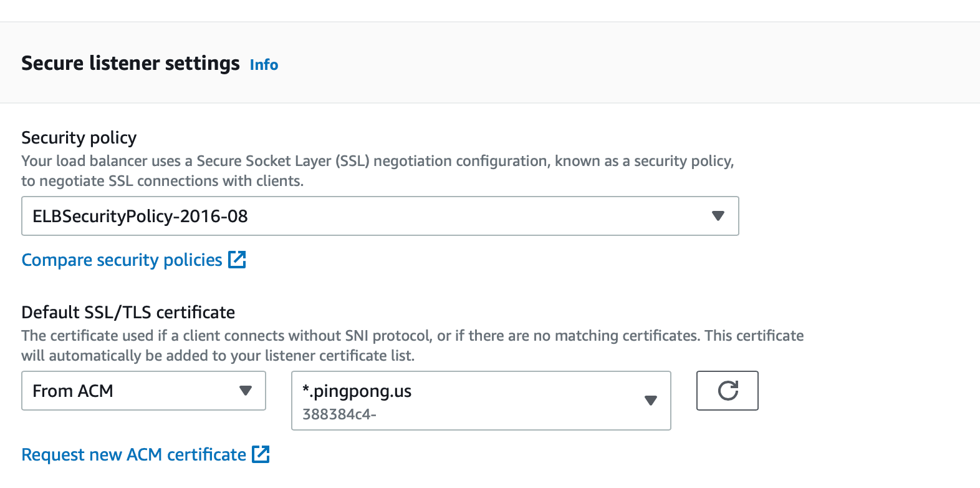Click external-link icon beside Request new ACM certificate

261,454
